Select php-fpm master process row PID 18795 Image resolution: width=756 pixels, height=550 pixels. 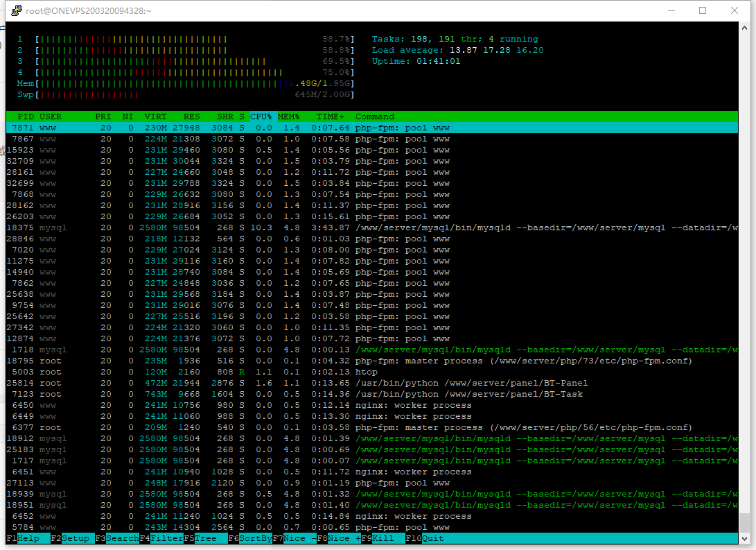coord(371,361)
